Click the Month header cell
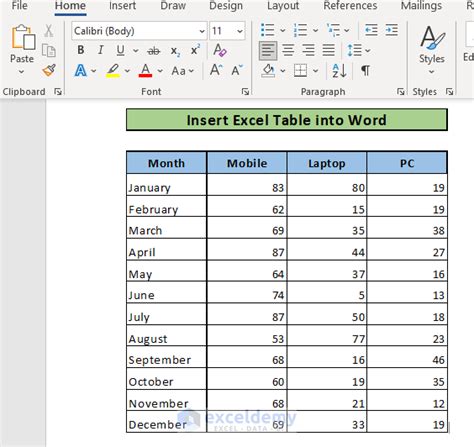Screen dimensions: 474x447 tap(166, 163)
